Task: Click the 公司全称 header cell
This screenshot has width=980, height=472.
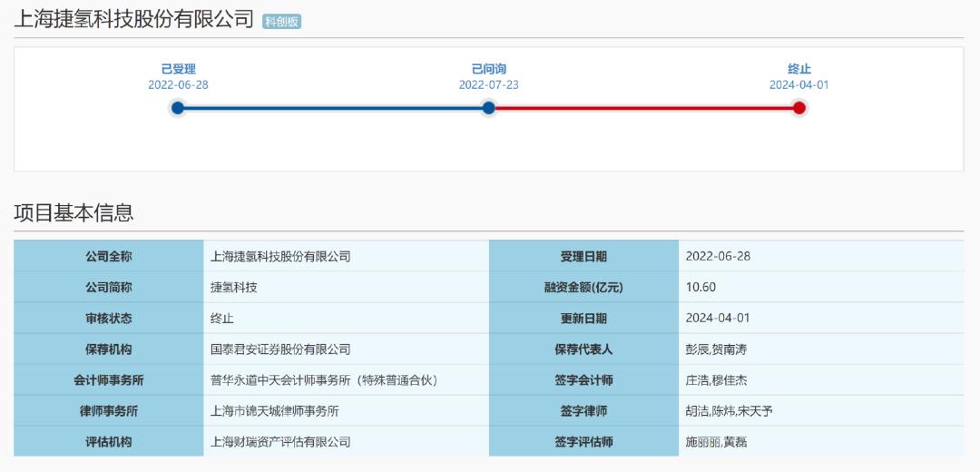Action: click(109, 256)
